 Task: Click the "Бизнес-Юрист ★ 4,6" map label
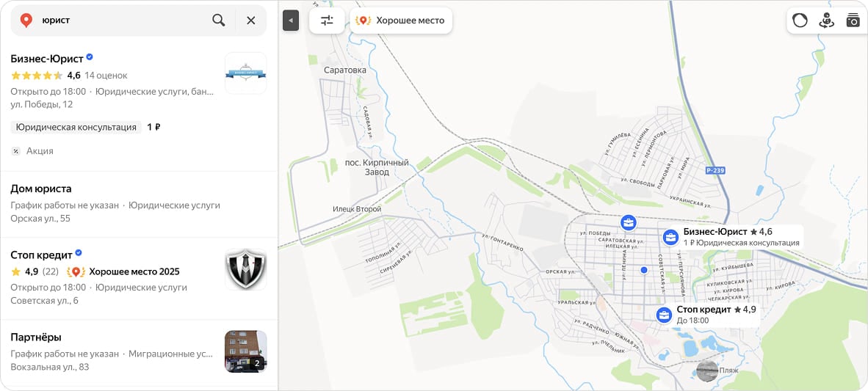click(x=728, y=232)
